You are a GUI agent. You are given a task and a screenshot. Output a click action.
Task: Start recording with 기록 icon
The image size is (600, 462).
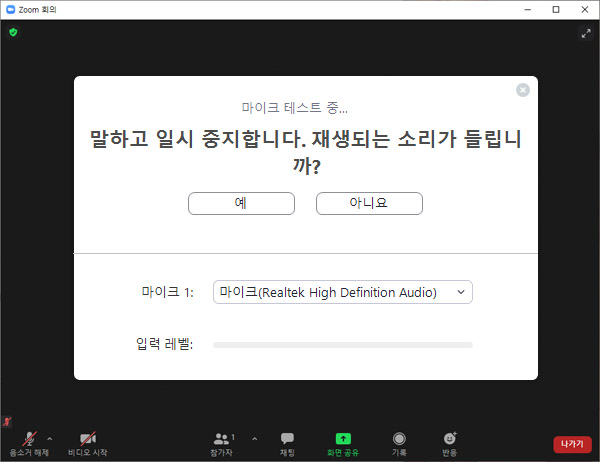click(x=399, y=440)
